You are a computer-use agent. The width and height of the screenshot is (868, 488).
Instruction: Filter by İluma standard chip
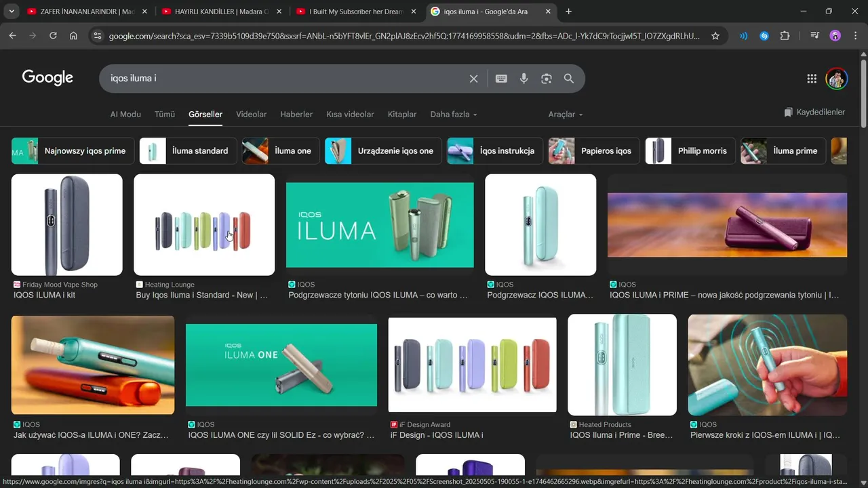coord(188,151)
